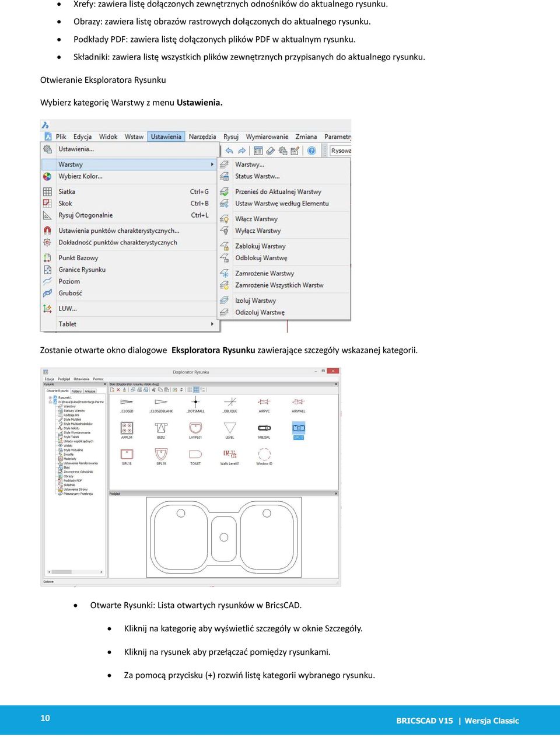Click the Odblokuj Warstwę unlock icon

[x=224, y=258]
